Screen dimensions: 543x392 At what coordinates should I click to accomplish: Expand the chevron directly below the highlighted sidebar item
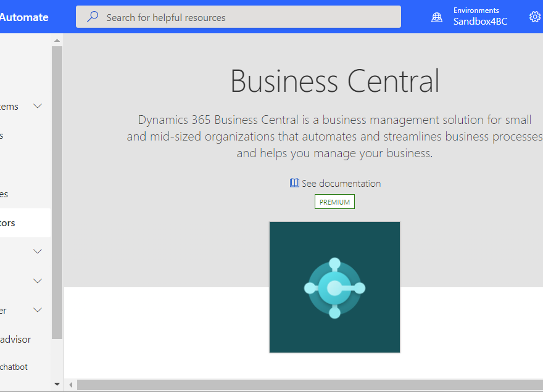coord(38,251)
